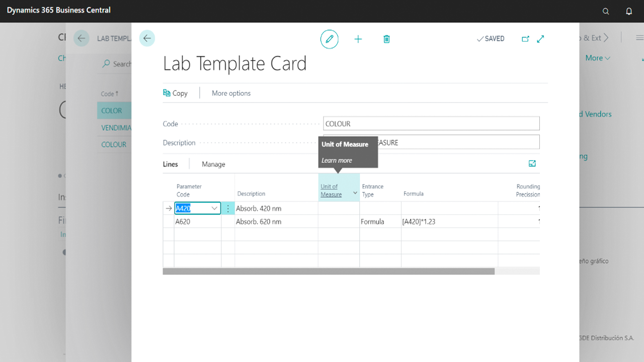Click the plus icon to create new
Viewport: 644px width, 362px height.
tap(358, 39)
